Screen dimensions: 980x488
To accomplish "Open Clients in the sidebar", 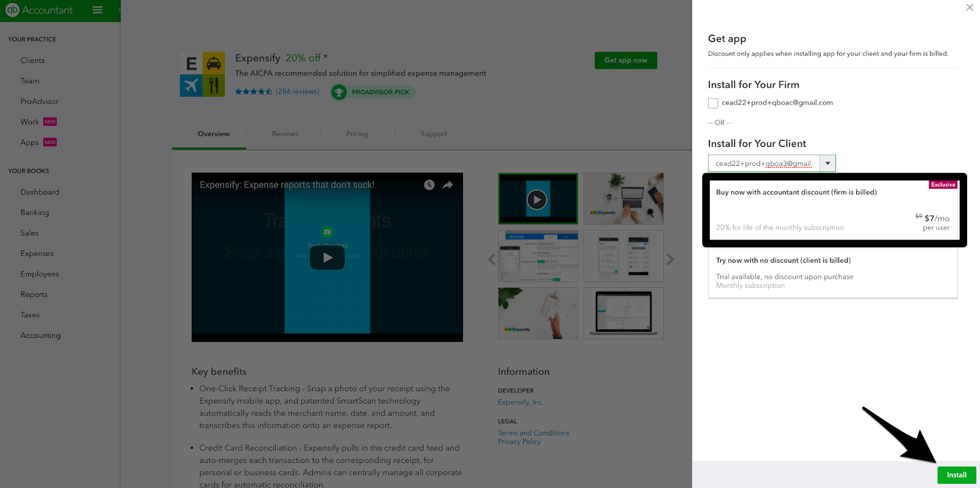I will click(x=32, y=61).
